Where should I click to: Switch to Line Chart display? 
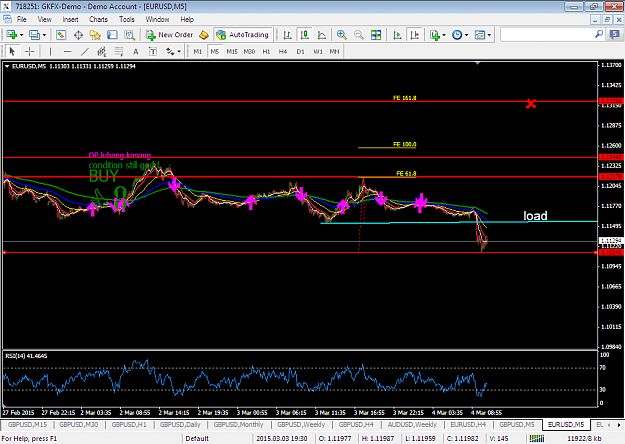coord(322,35)
